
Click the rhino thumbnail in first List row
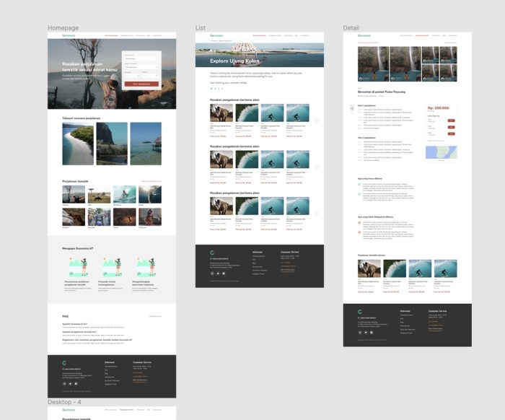(220, 113)
